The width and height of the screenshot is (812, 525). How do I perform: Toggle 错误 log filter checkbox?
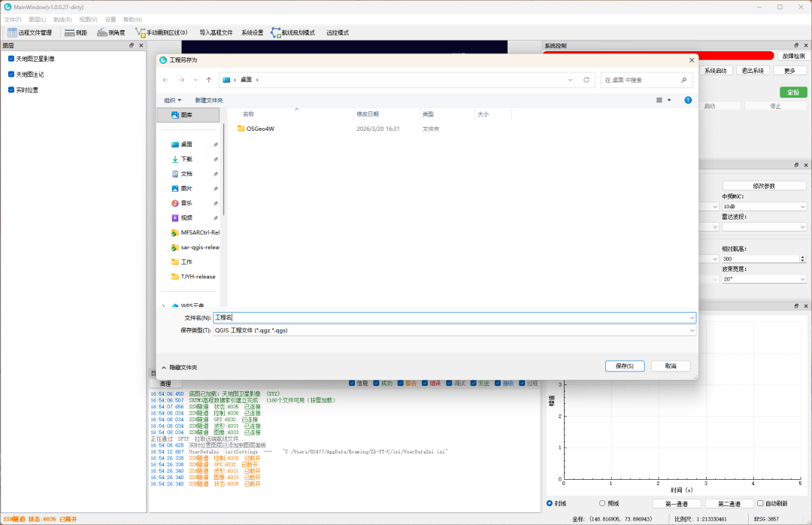click(x=425, y=383)
